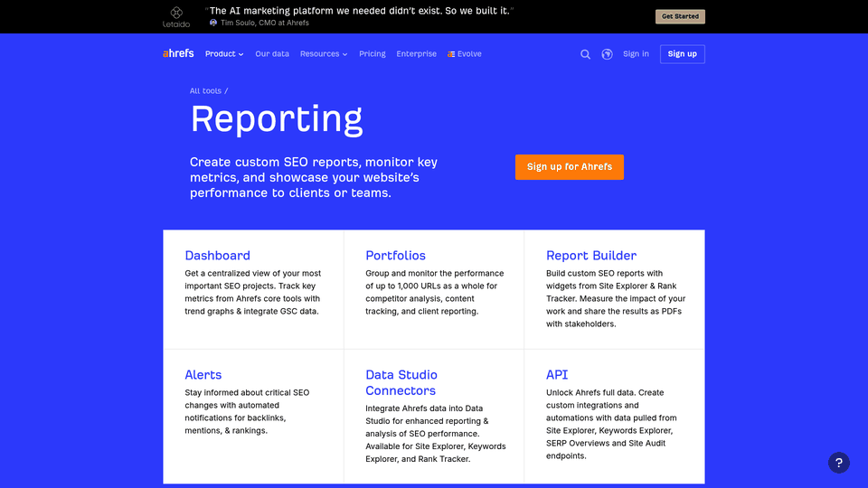
Task: Open the Enterprise menu item
Action: tap(416, 54)
